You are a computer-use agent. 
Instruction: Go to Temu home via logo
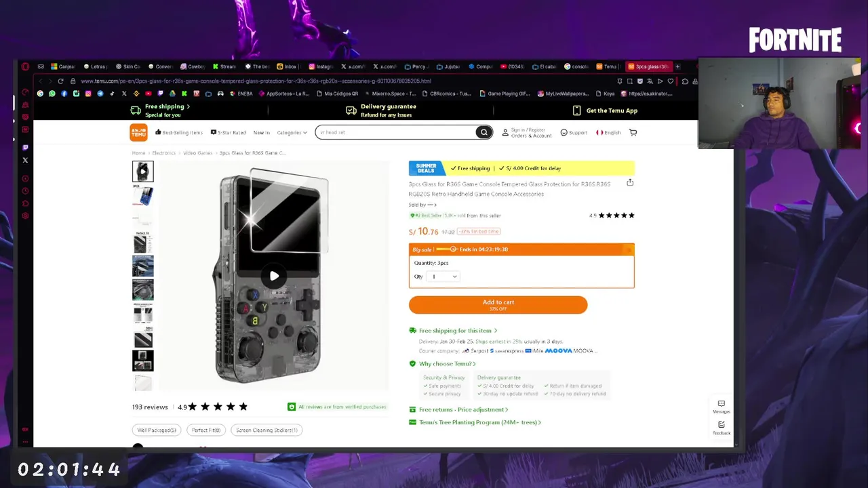point(138,132)
